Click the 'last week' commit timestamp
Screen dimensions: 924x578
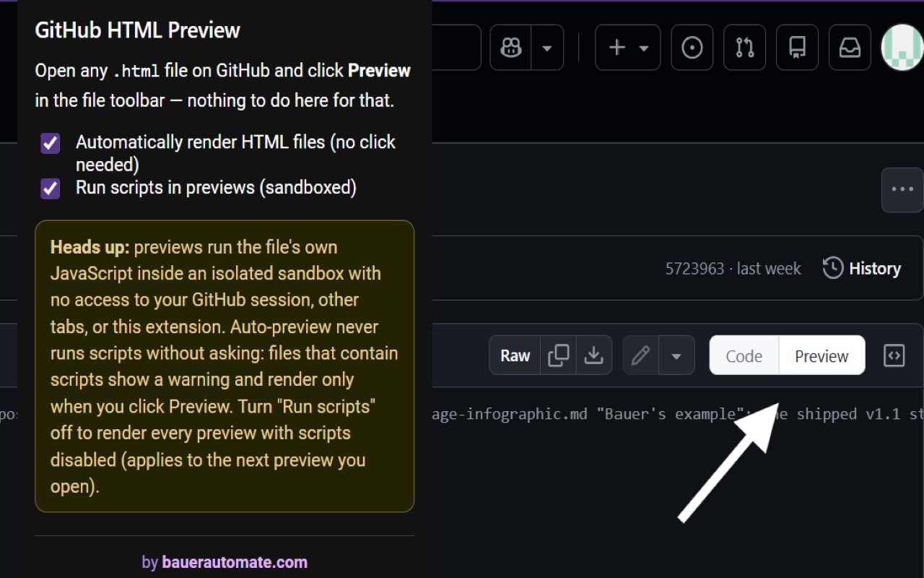point(769,269)
